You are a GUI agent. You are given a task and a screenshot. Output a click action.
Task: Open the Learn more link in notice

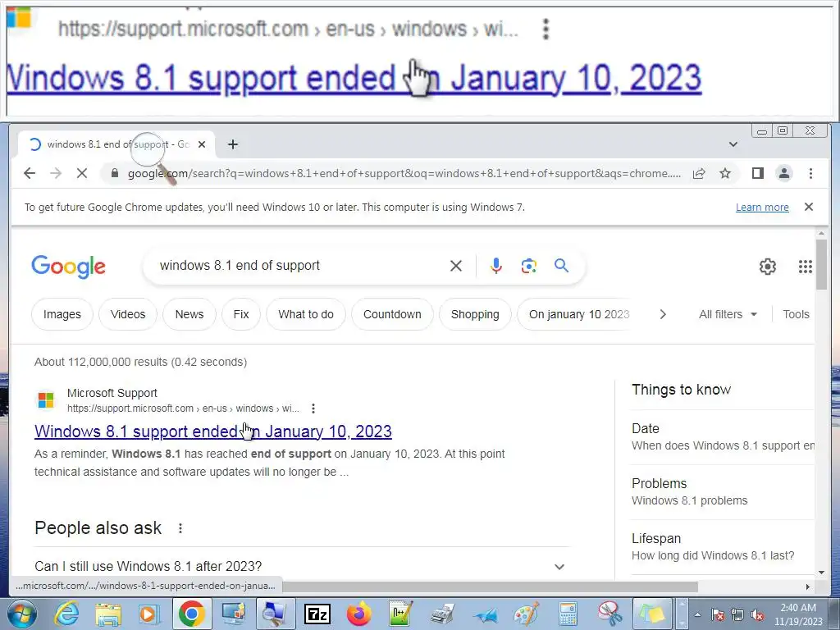click(x=762, y=208)
